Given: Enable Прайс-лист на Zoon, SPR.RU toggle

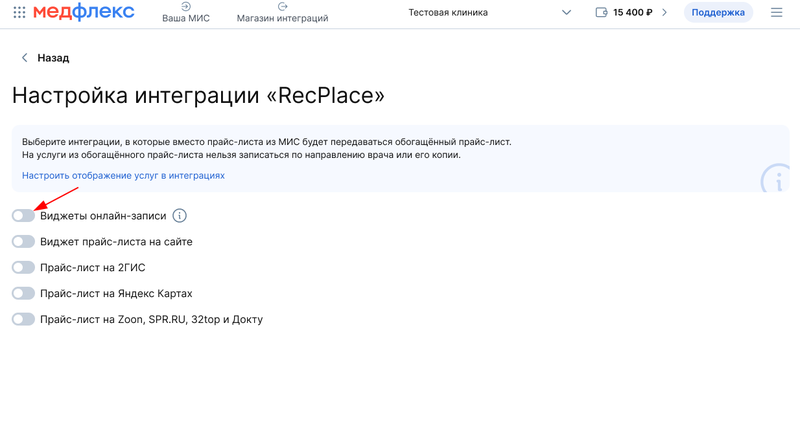Looking at the screenshot, I should coord(23,319).
